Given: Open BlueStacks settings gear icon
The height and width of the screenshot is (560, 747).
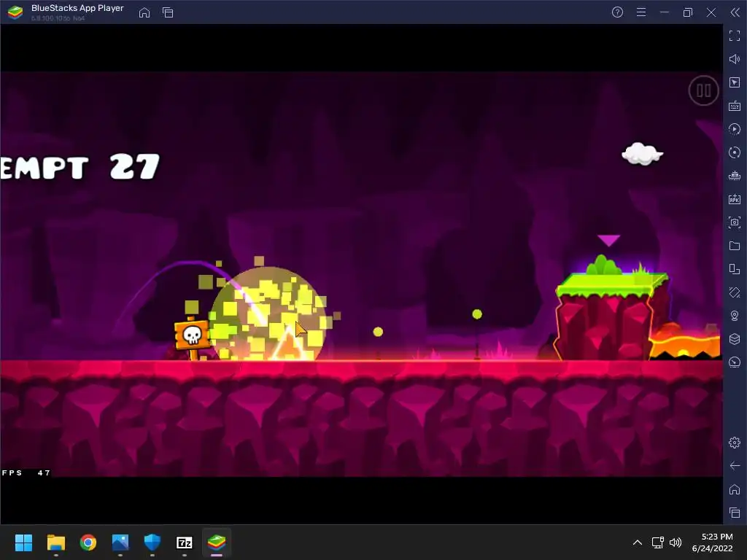Looking at the screenshot, I should pyautogui.click(x=735, y=443).
